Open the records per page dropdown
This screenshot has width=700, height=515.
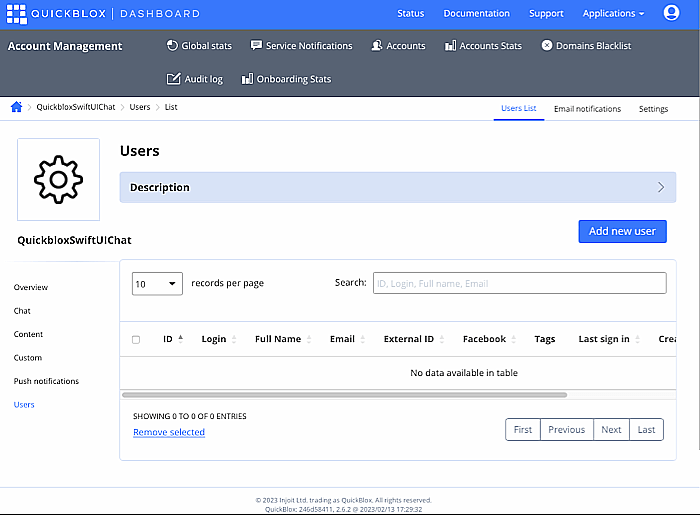click(x=157, y=284)
